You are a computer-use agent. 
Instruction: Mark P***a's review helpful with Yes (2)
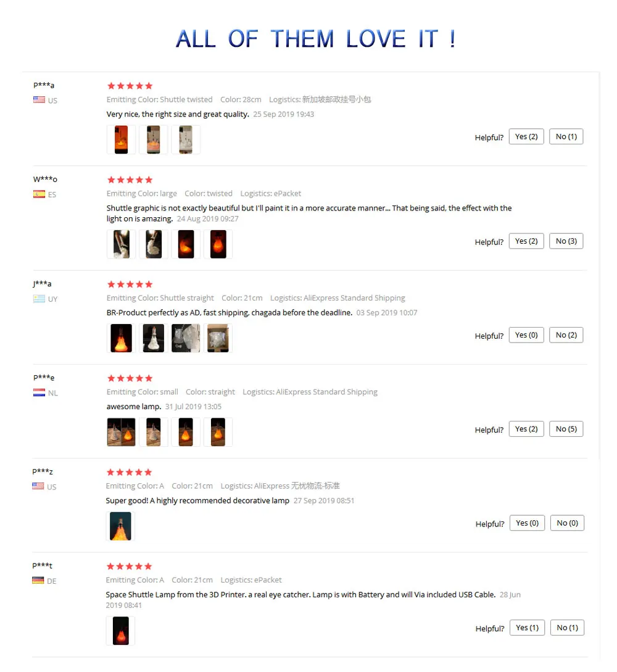click(526, 137)
